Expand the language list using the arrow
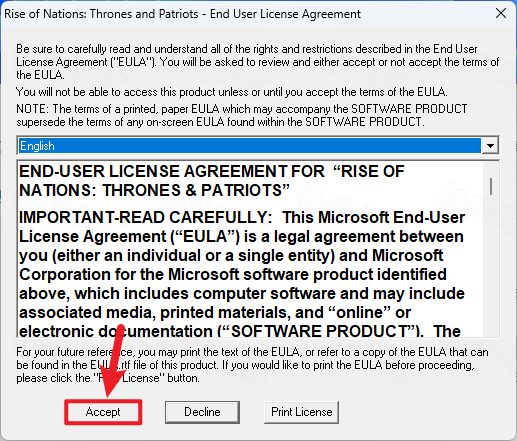 (490, 146)
